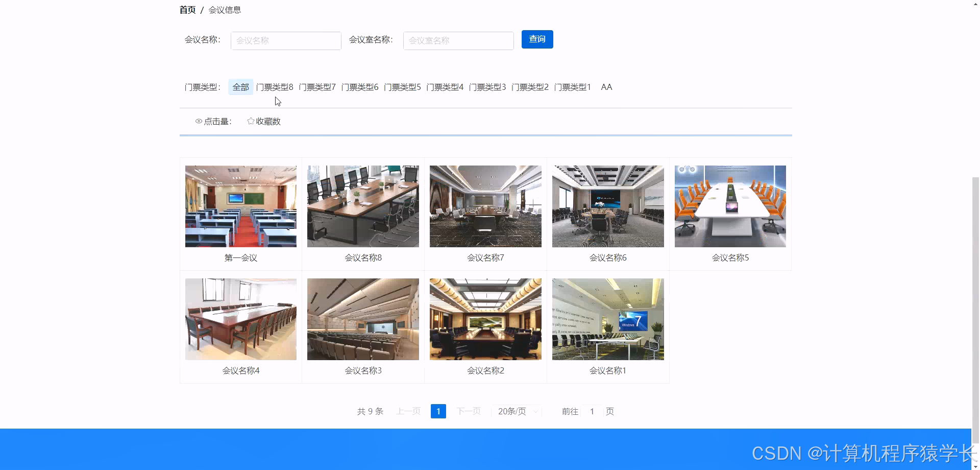Select page 1 in the pagination bar
Screen dimensions: 980x470
coord(438,411)
